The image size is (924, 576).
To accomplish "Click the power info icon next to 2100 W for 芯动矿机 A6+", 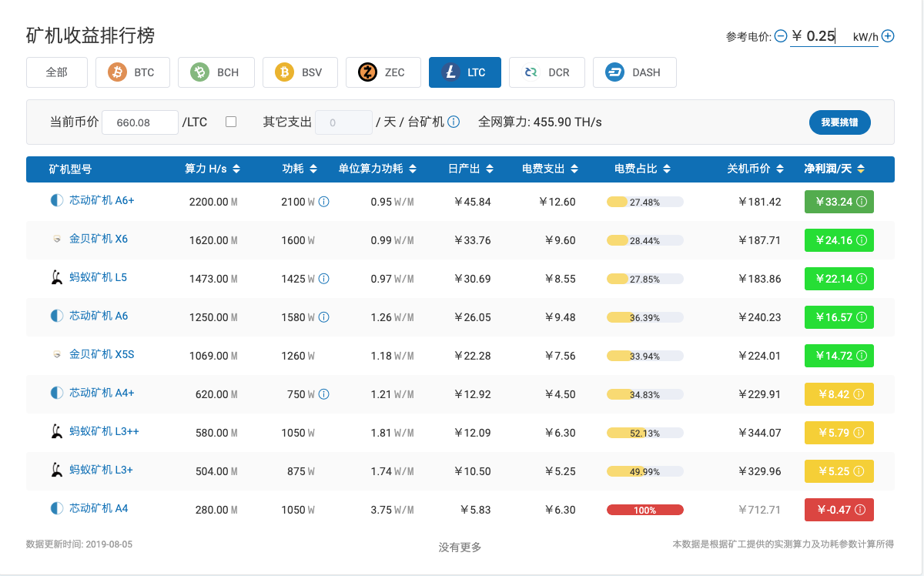I will [x=324, y=202].
